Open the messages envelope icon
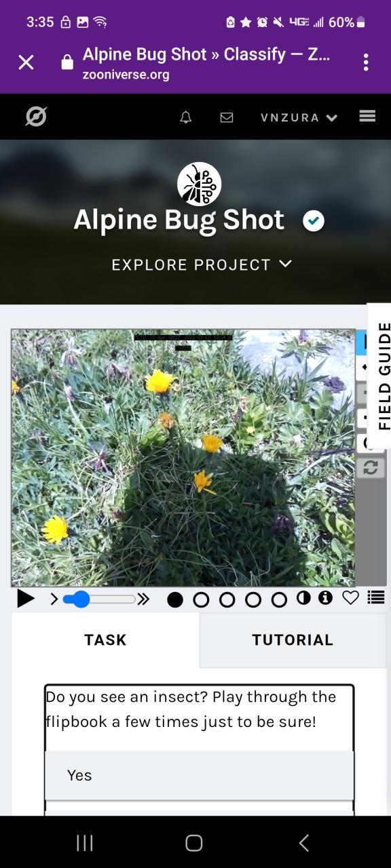Viewport: 391px width, 868px height. [227, 117]
